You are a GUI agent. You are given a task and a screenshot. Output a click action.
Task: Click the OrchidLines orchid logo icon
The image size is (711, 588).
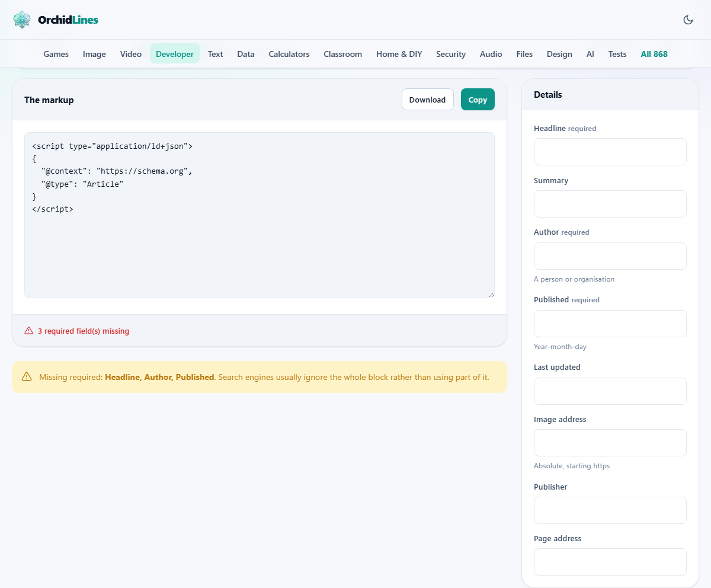click(22, 20)
